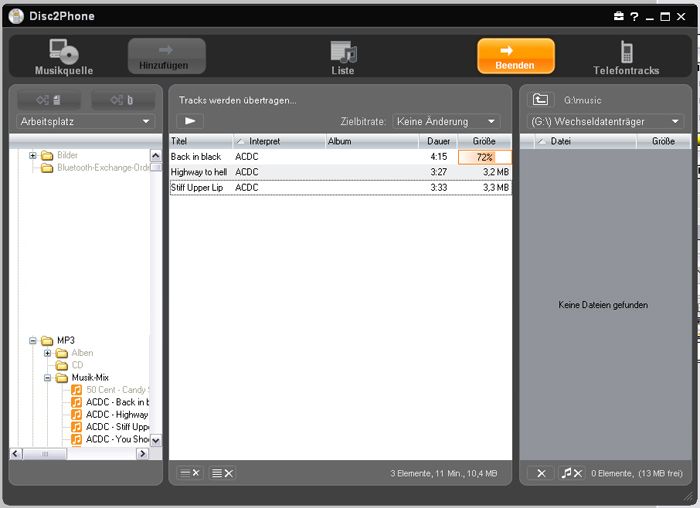Image resolution: width=700 pixels, height=508 pixels.
Task: Click the Hinzufügen arrow button
Action: (x=167, y=56)
